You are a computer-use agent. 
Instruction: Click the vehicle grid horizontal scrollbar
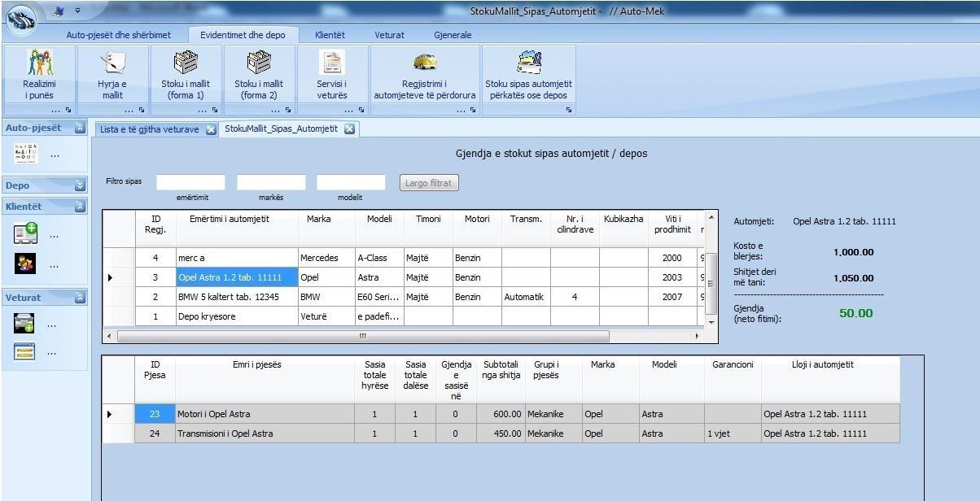pos(363,336)
